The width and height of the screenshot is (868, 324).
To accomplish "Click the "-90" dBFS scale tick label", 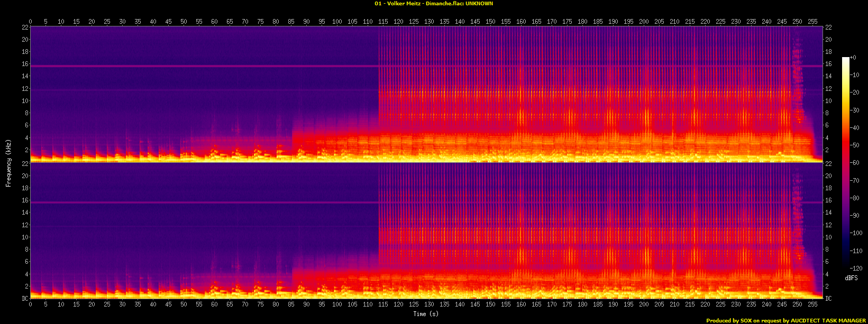I will pos(855,216).
